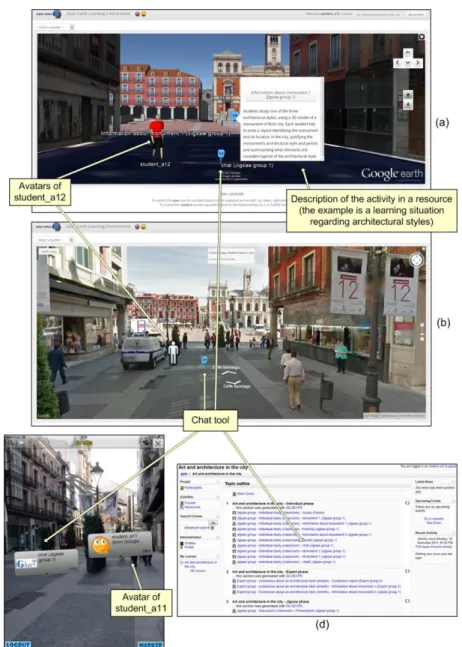This screenshot has height=647, width=462.
Task: Toggle section 3 Jigsaw phase highlight box
Action: (407, 601)
